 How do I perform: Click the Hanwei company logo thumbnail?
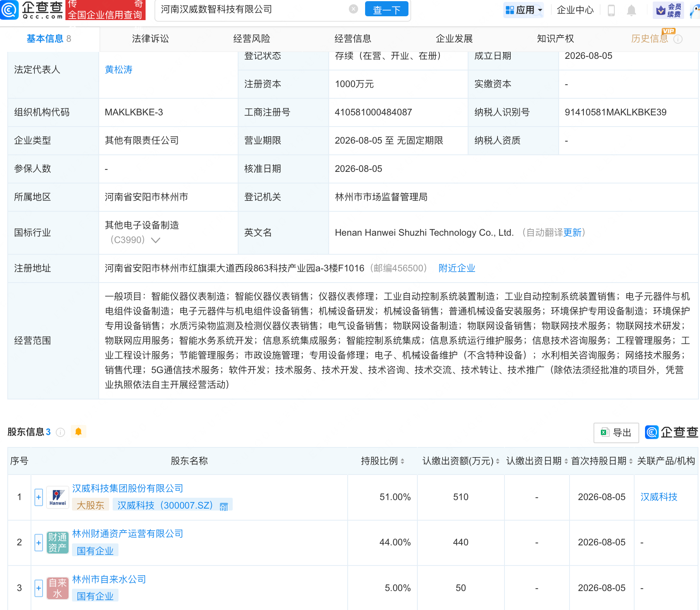(x=58, y=497)
